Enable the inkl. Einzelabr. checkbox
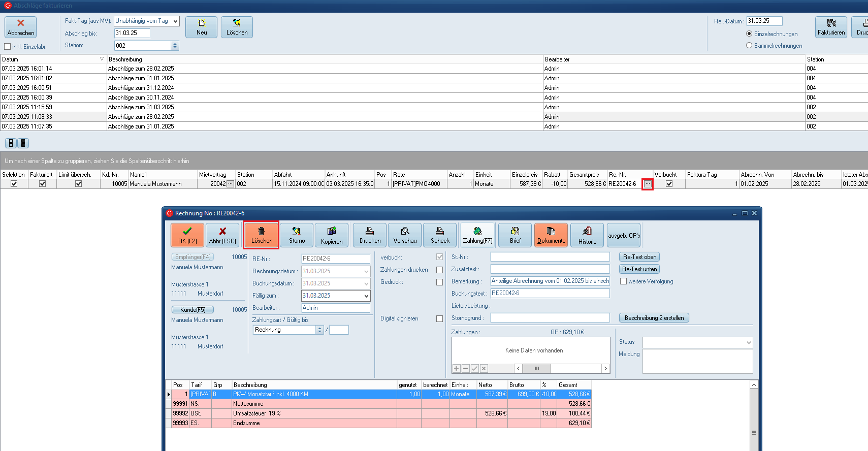The image size is (868, 451). pos(8,47)
